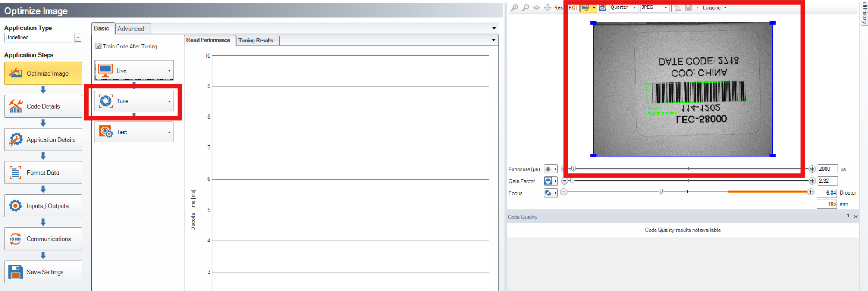The image size is (868, 291).
Task: Open the JPEG format dropdown
Action: pos(665,8)
